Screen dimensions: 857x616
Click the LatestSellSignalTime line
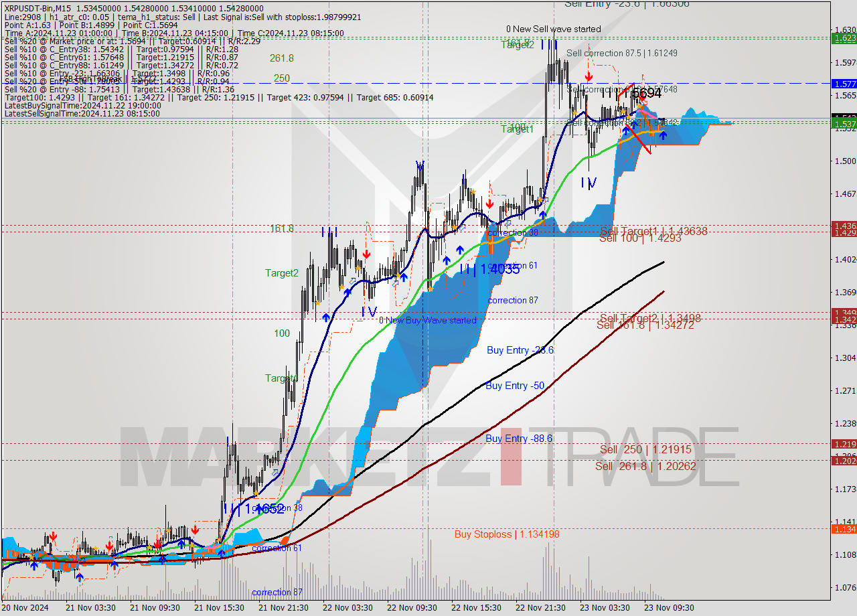82,114
